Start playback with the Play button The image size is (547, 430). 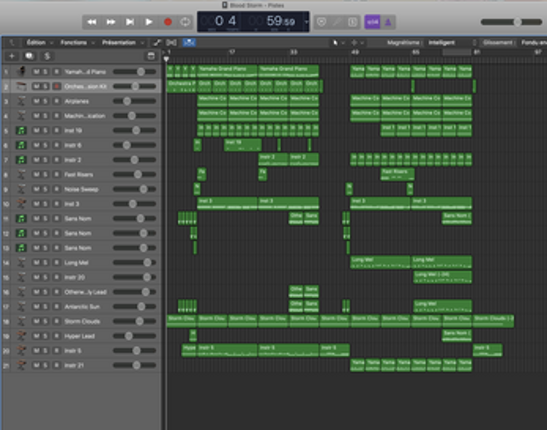point(149,22)
